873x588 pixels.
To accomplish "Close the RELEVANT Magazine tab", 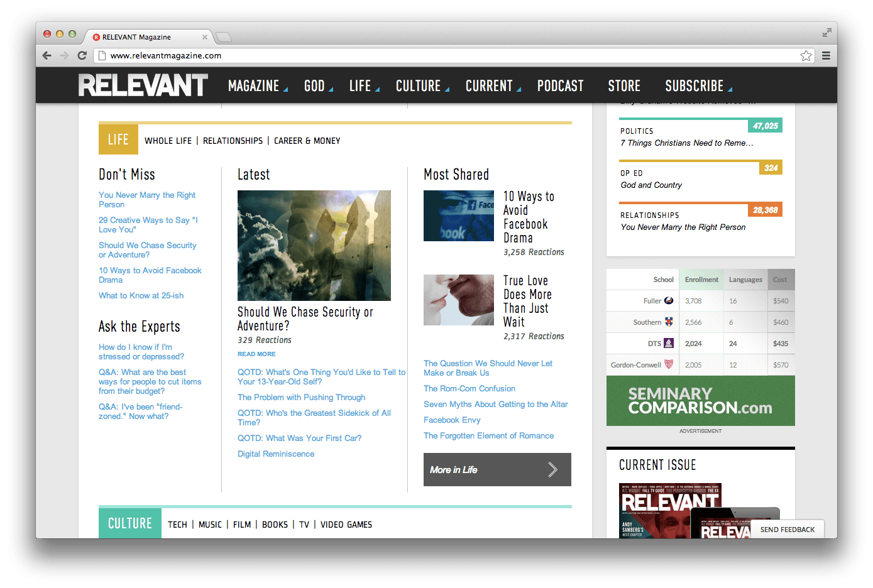I will tap(204, 37).
